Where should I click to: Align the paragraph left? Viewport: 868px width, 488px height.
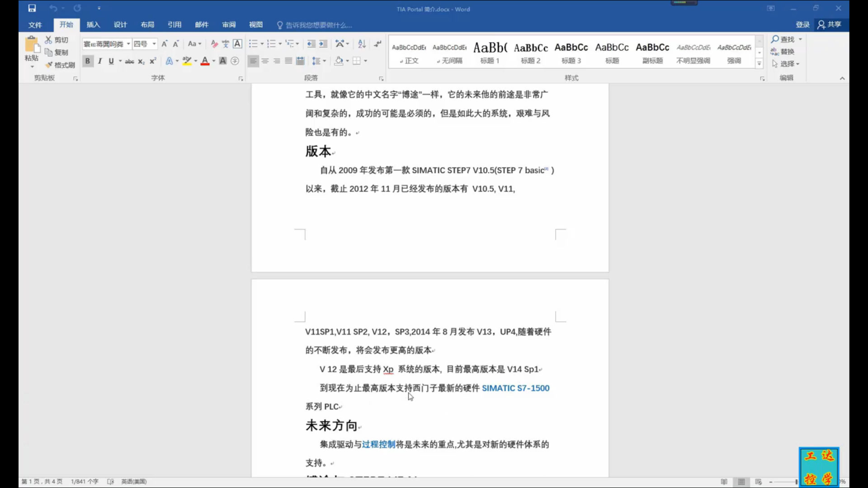(x=253, y=61)
